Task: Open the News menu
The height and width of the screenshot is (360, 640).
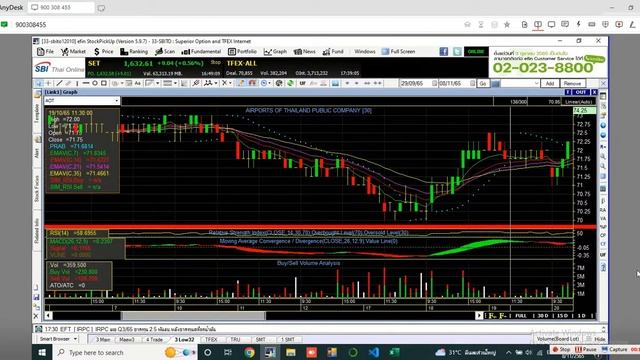Action: click(304, 51)
